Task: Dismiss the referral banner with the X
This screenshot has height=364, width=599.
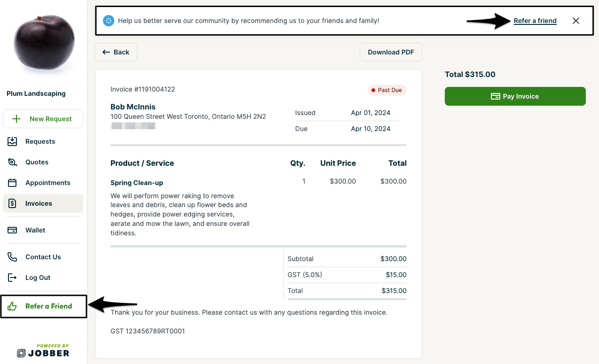Action: 576,21
